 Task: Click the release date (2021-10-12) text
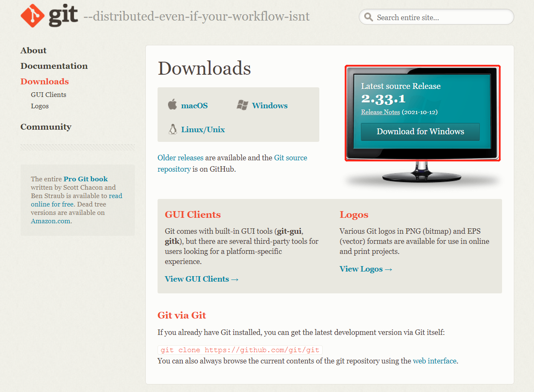pyautogui.click(x=420, y=112)
